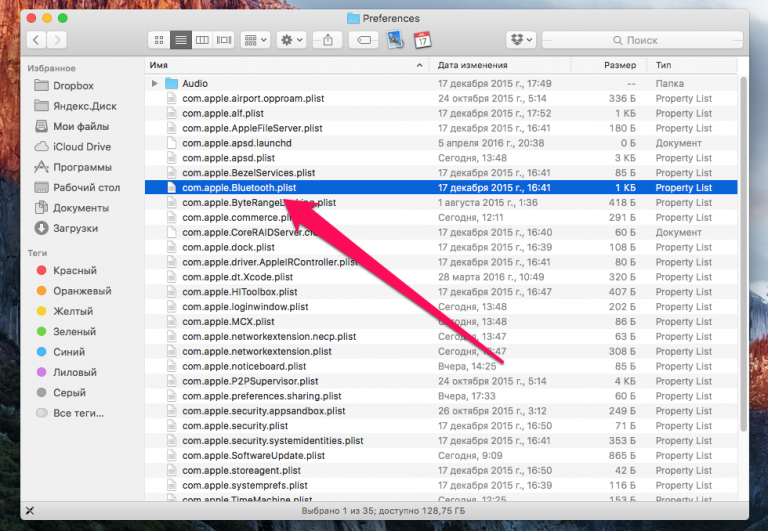Switch to column view

point(202,40)
